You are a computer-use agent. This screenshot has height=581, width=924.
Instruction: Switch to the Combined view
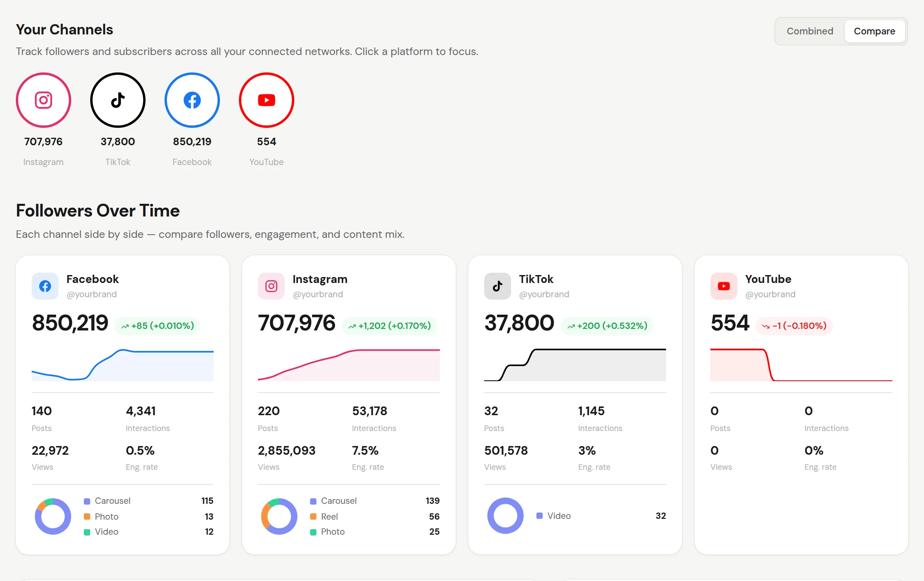click(x=810, y=31)
